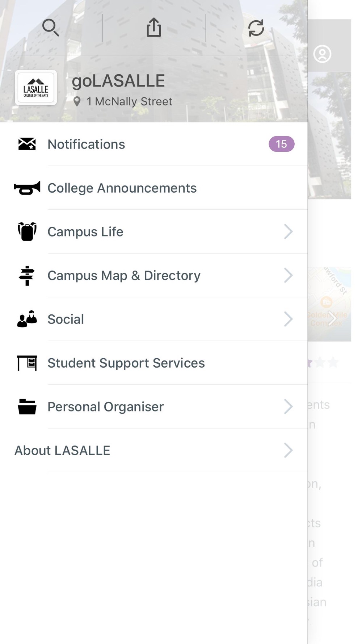Tap the 1 McNally Street address
The image size is (362, 644).
point(129,101)
